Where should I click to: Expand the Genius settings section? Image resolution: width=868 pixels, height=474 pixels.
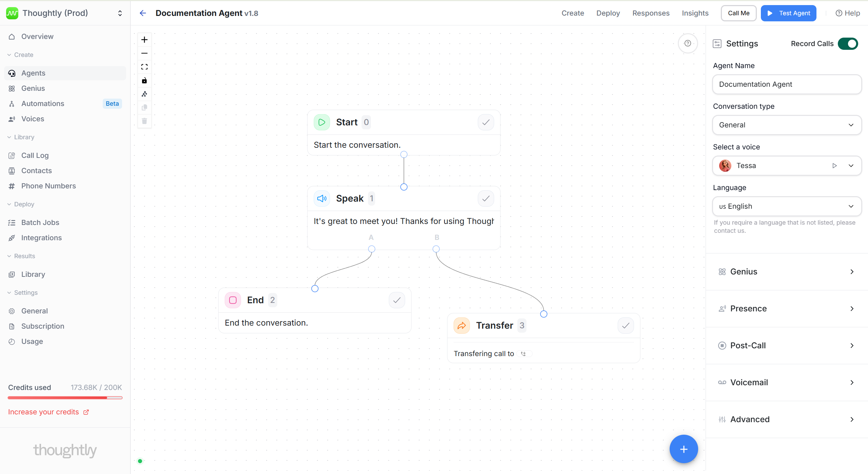(787, 272)
